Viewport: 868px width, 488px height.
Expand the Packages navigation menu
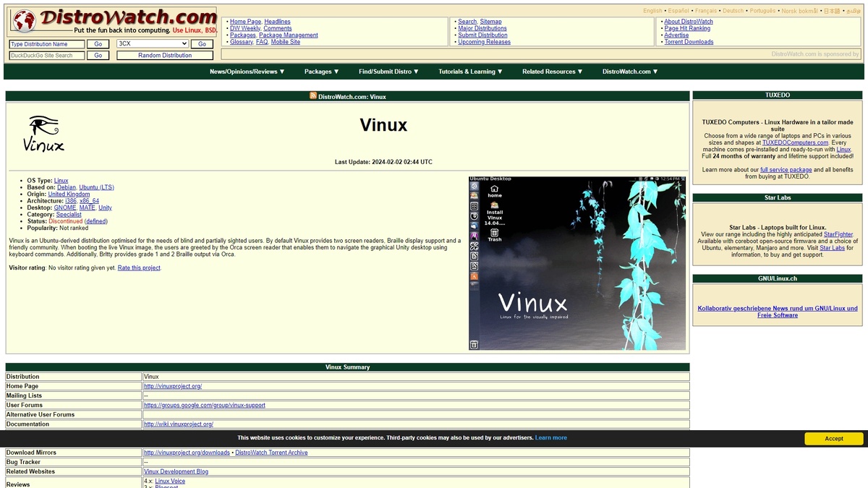coord(322,72)
